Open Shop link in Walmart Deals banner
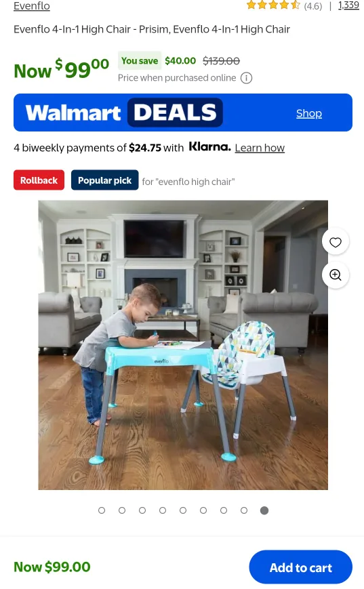364x589 pixels. (x=309, y=113)
